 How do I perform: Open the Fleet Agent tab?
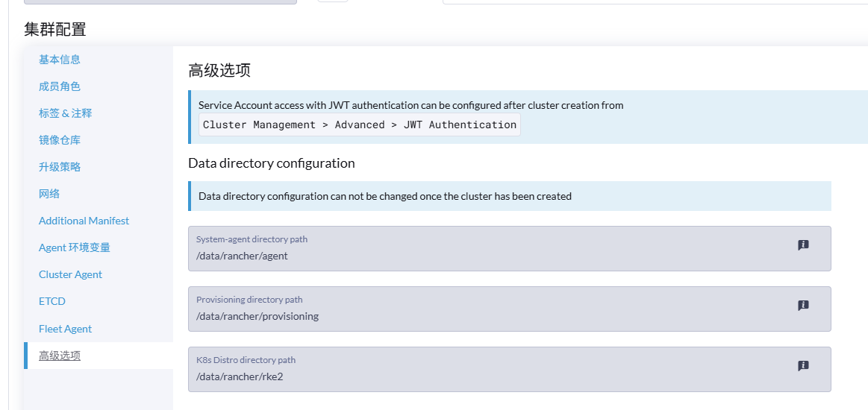point(66,329)
